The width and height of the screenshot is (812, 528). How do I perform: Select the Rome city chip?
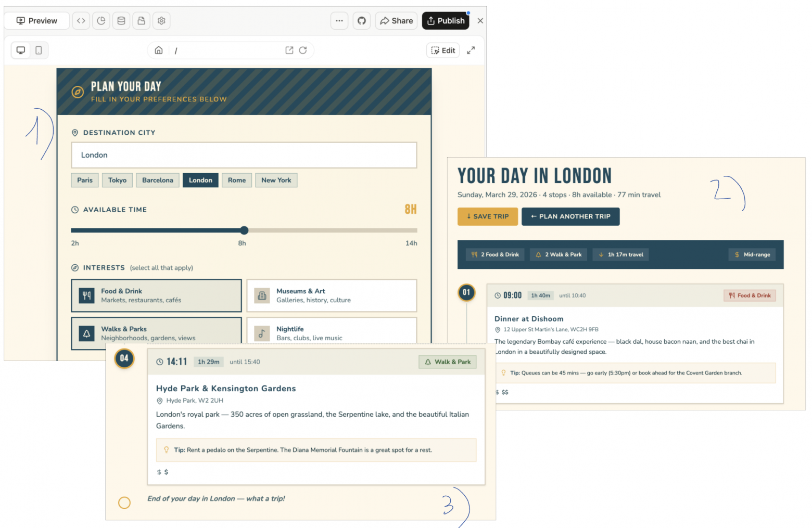[237, 181]
